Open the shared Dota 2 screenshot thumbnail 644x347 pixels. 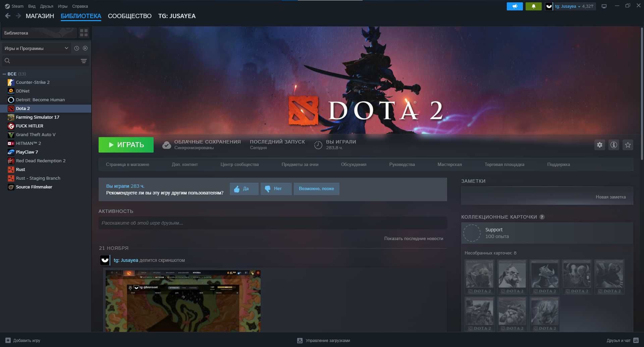click(x=183, y=301)
